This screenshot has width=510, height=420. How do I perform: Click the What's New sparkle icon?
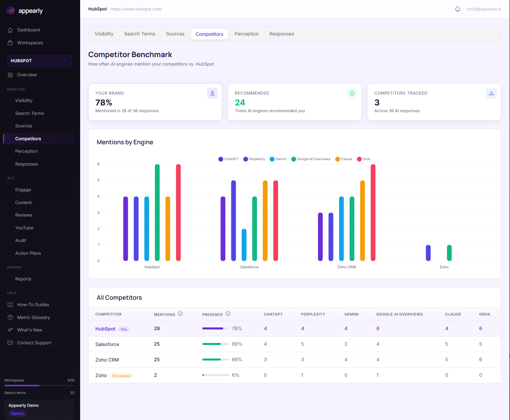10,330
